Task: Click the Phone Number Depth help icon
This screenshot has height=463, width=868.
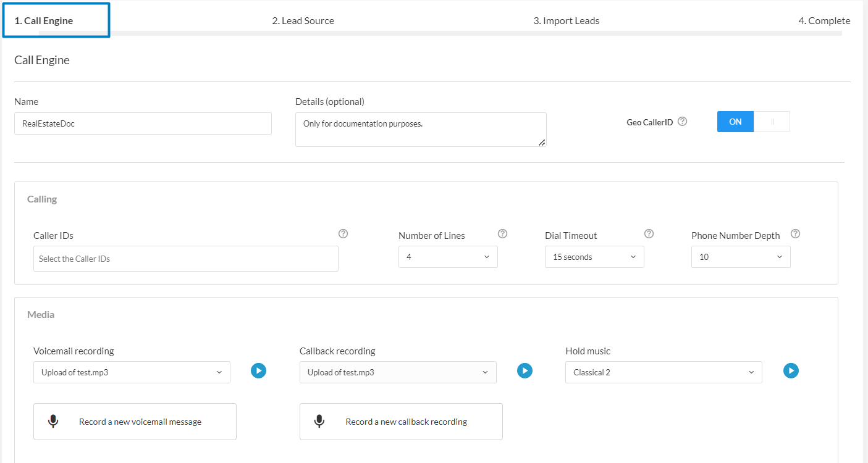Action: click(x=795, y=234)
